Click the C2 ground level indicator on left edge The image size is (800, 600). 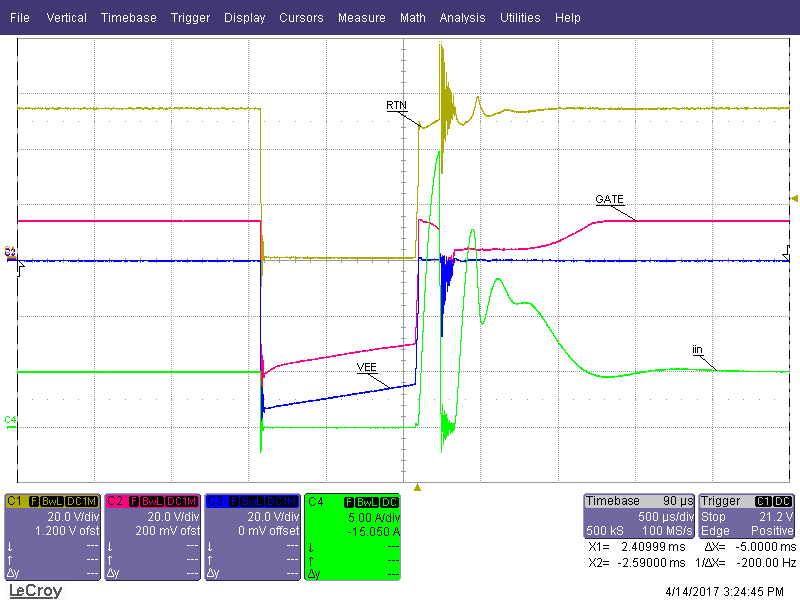[10, 251]
